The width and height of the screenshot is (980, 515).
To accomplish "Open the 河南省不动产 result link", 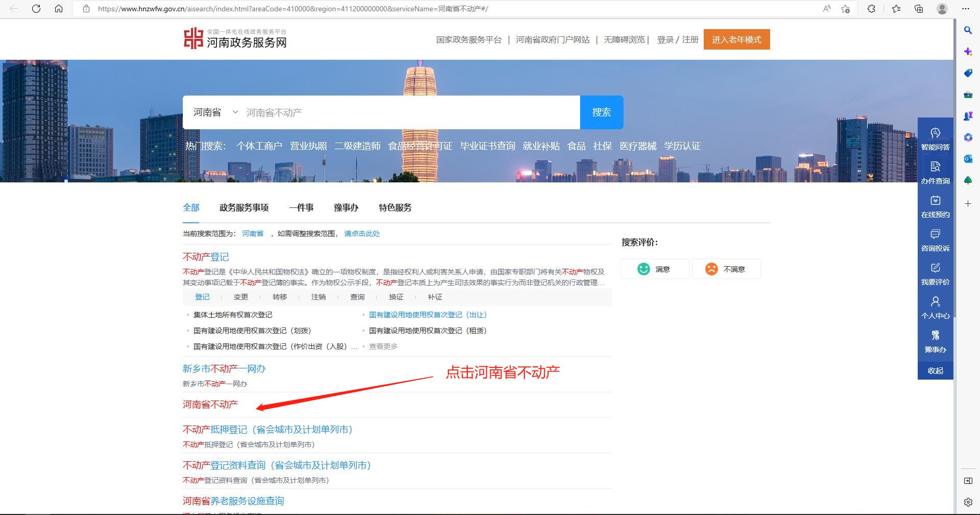I will coord(210,405).
